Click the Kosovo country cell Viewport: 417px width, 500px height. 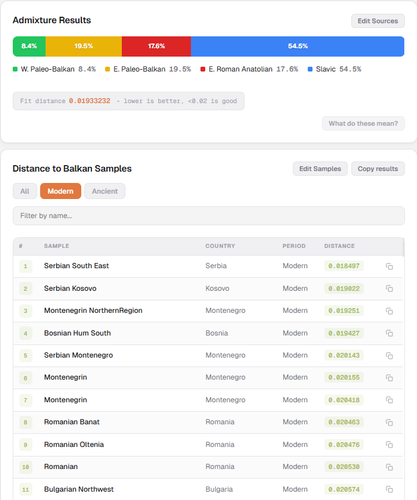coord(217,289)
